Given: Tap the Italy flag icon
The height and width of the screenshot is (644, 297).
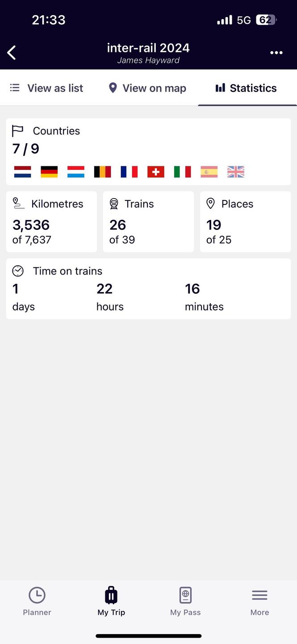Looking at the screenshot, I should (x=182, y=172).
